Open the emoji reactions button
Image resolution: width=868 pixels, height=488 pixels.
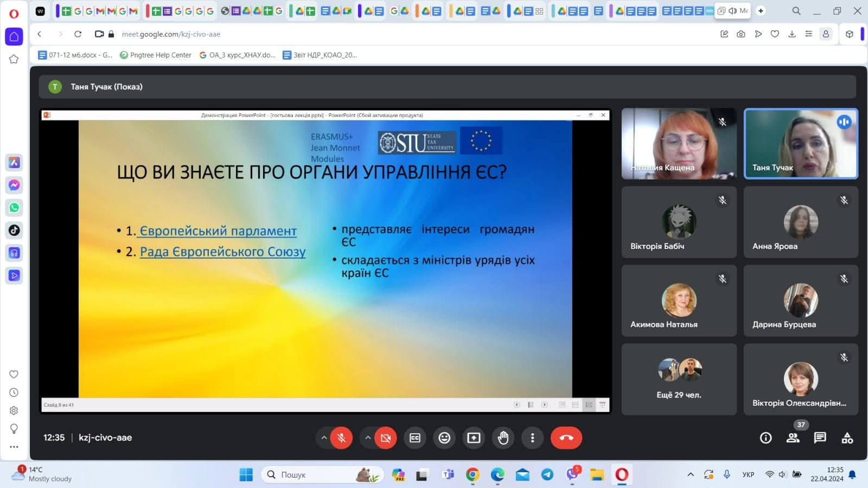coord(444,438)
